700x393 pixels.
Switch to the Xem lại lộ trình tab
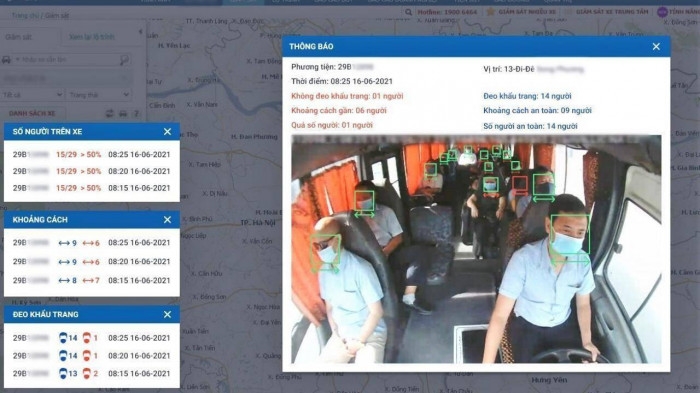point(92,37)
